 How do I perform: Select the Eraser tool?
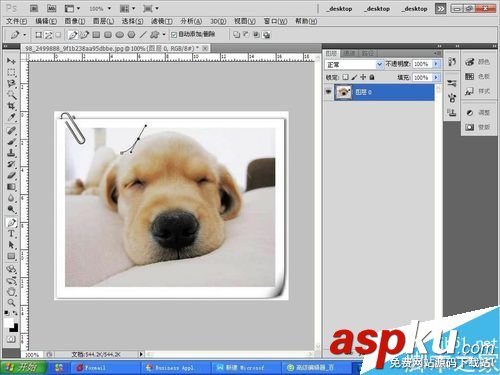click(11, 175)
